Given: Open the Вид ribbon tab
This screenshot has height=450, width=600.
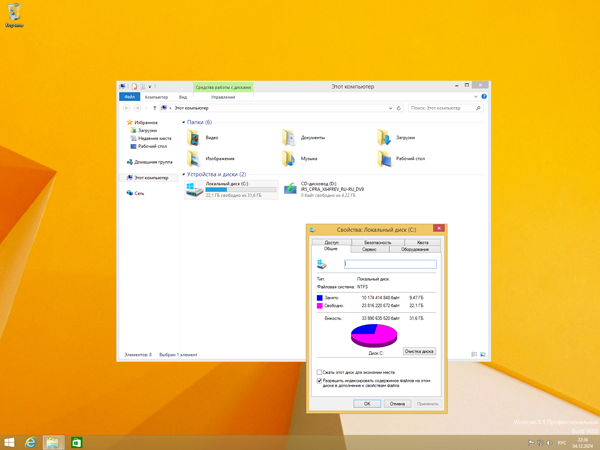Looking at the screenshot, I should (x=183, y=97).
